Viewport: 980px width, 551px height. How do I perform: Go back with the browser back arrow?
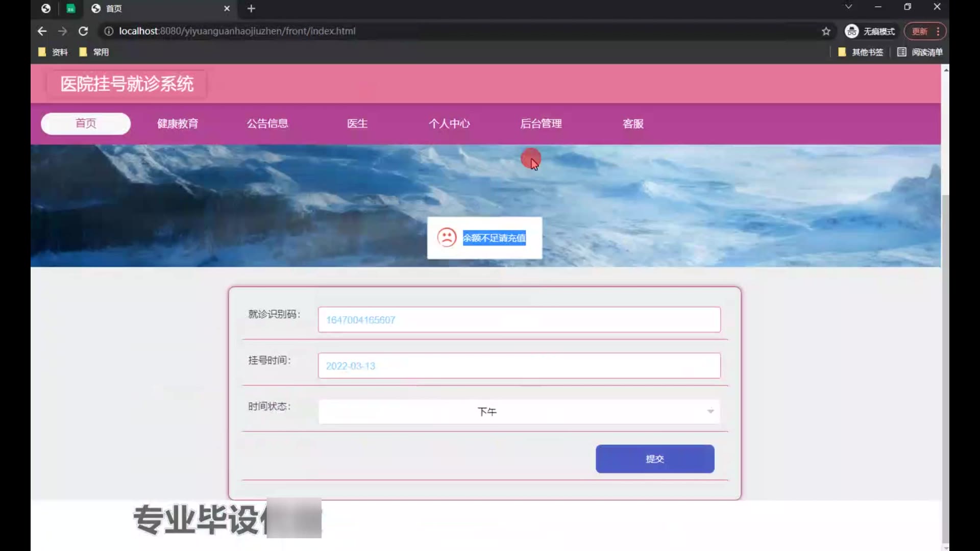click(x=42, y=31)
